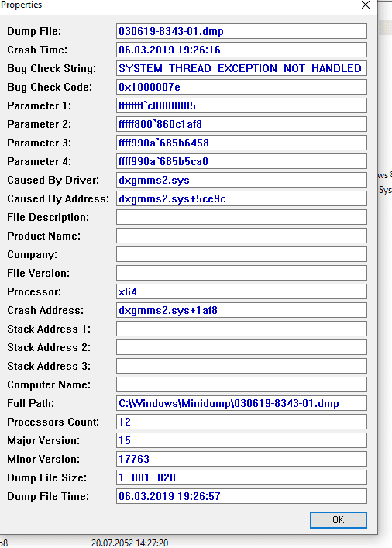Click the 'Processors Count:' label
Image resolution: width=392 pixels, height=548 pixels.
53,422
